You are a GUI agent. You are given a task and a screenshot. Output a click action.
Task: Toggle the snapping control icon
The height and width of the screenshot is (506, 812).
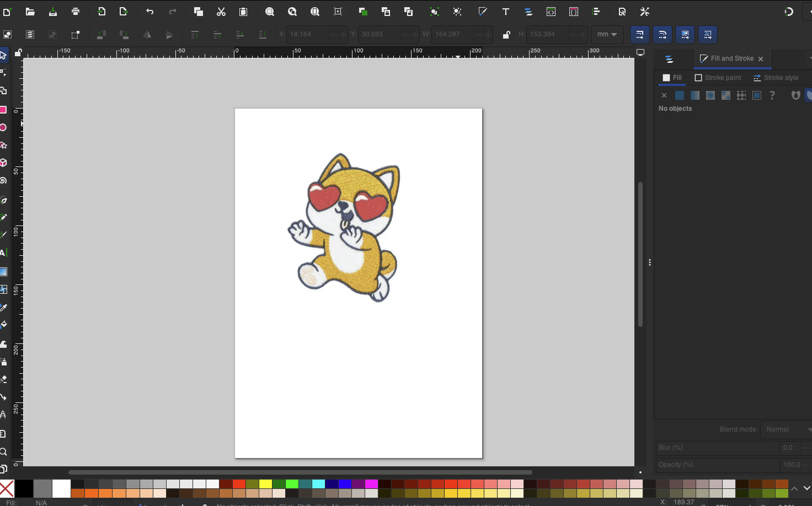tap(789, 12)
